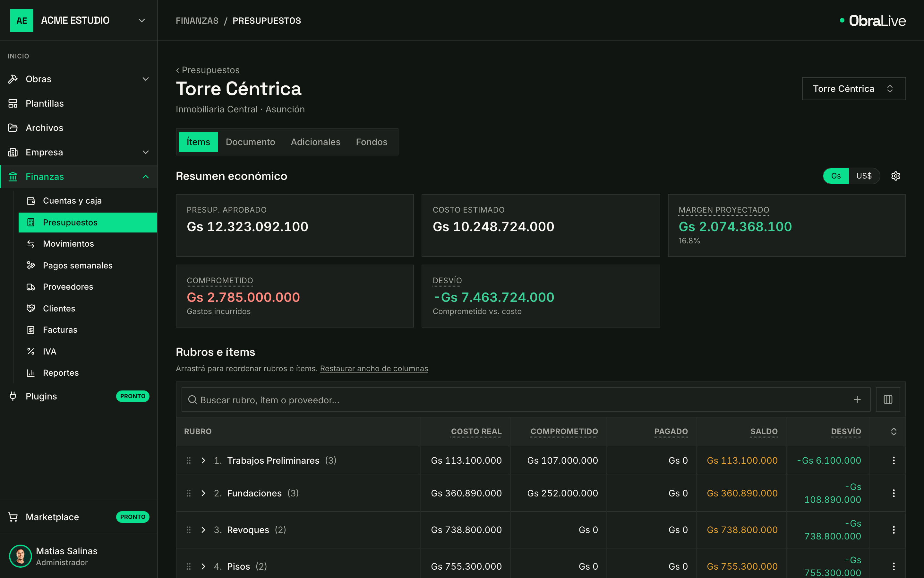Expand the Fundaciones rubro
This screenshot has height=578, width=924.
point(203,493)
